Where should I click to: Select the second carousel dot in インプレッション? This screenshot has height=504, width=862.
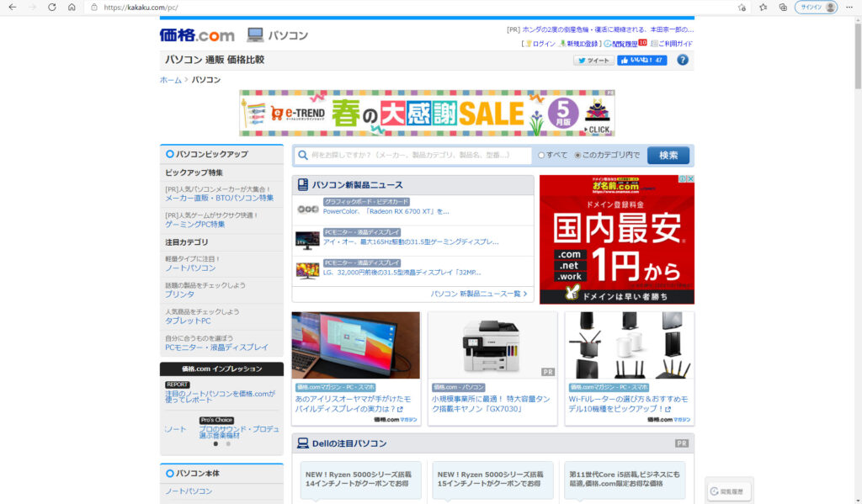(228, 444)
